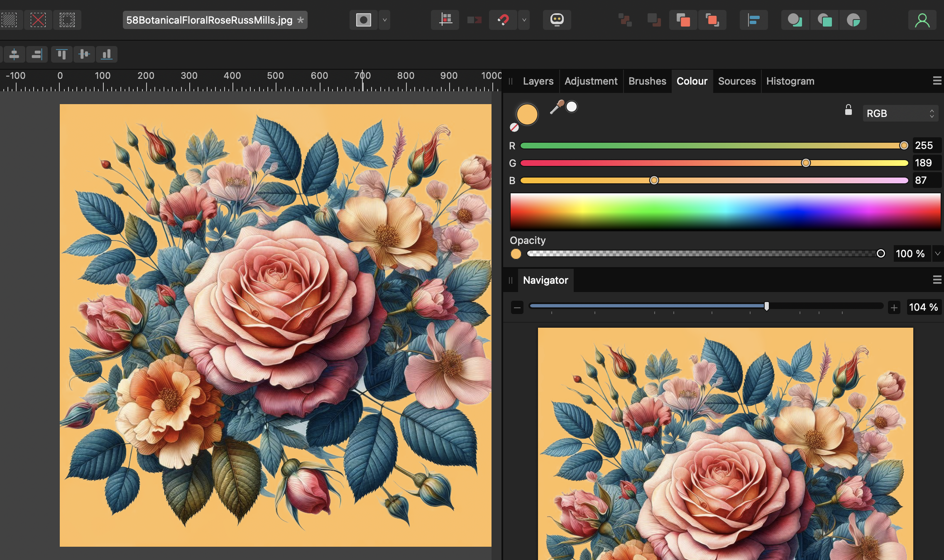Open the Sources tab
The height and width of the screenshot is (560, 944).
737,81
